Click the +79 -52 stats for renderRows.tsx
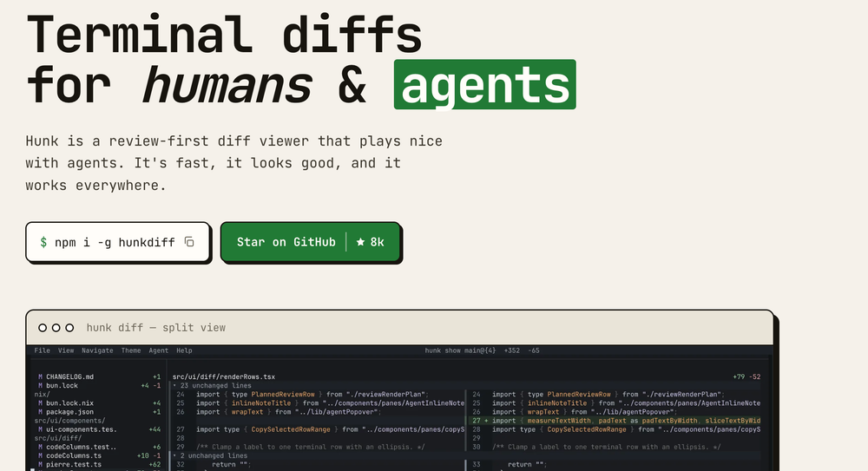The image size is (868, 471). point(746,377)
